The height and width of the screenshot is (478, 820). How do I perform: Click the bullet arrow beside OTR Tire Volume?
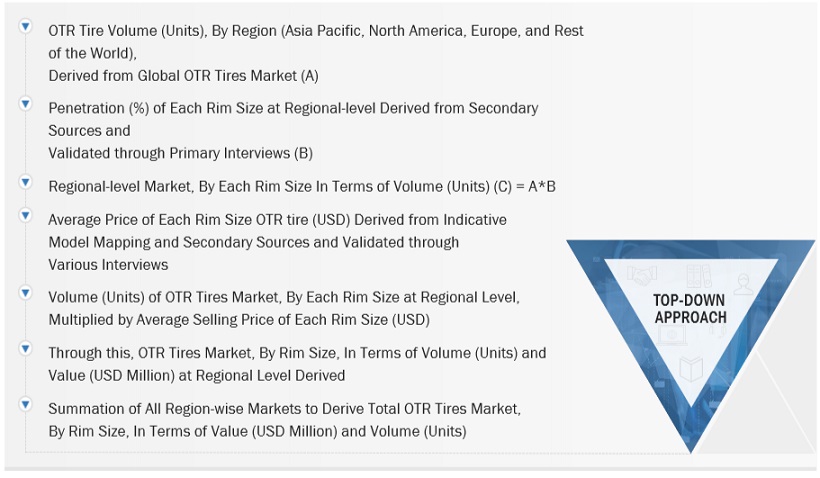pyautogui.click(x=24, y=27)
